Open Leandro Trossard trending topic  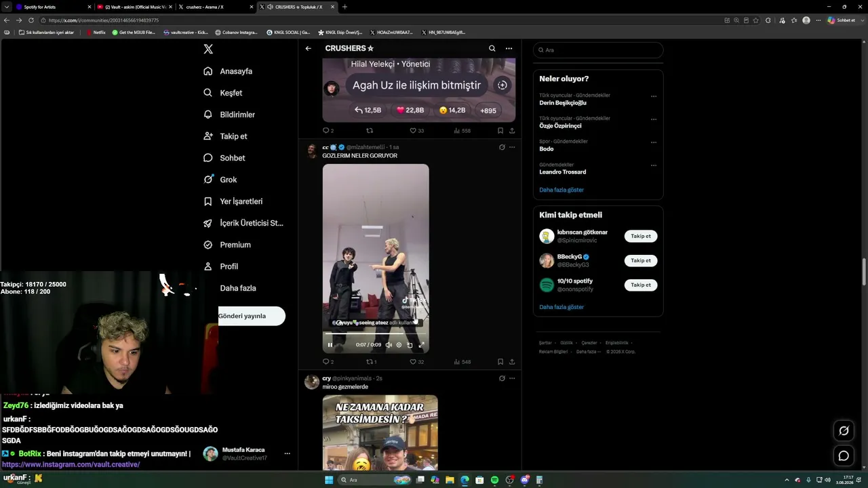[563, 172]
